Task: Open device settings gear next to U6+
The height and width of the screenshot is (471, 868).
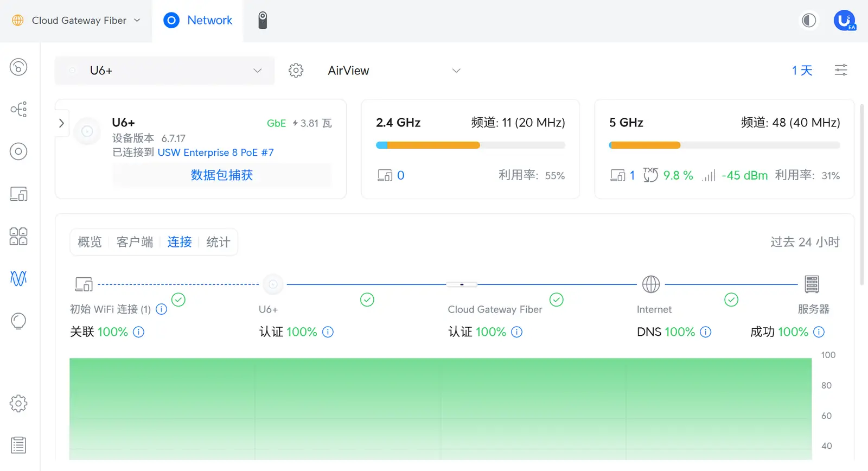Action: coord(296,71)
